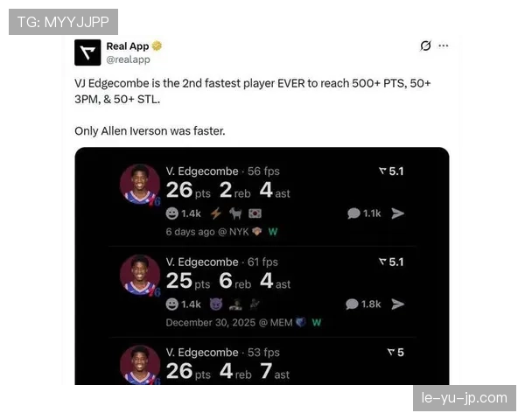Open the three-dot more options menu
Screen dimensions: 525x420
point(444,45)
